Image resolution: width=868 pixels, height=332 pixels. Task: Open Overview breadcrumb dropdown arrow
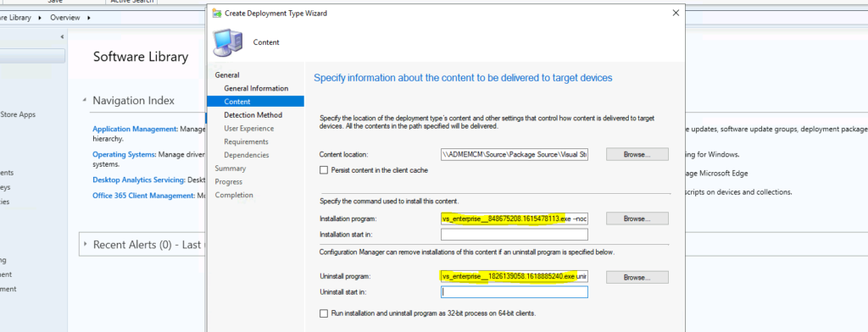point(88,18)
